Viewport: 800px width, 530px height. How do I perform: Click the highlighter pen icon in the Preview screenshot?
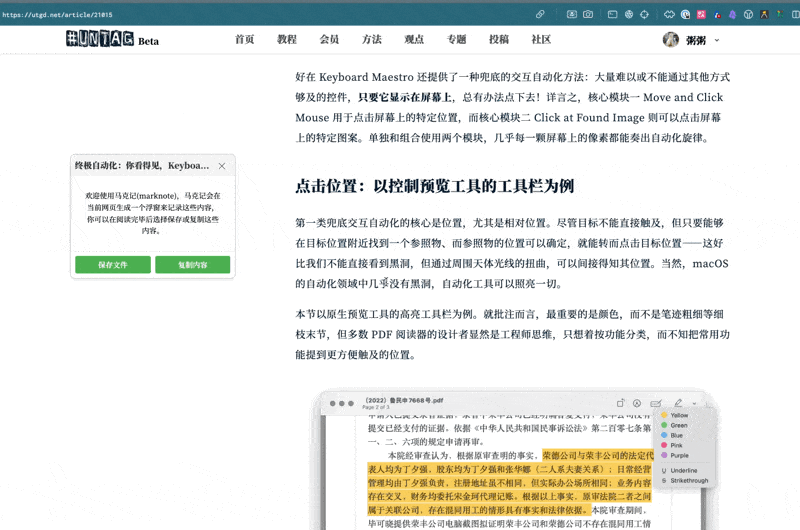(x=678, y=402)
